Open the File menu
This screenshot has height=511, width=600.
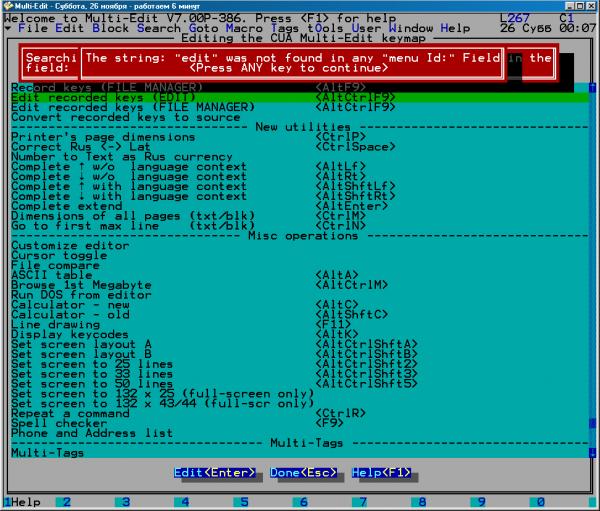coord(33,28)
